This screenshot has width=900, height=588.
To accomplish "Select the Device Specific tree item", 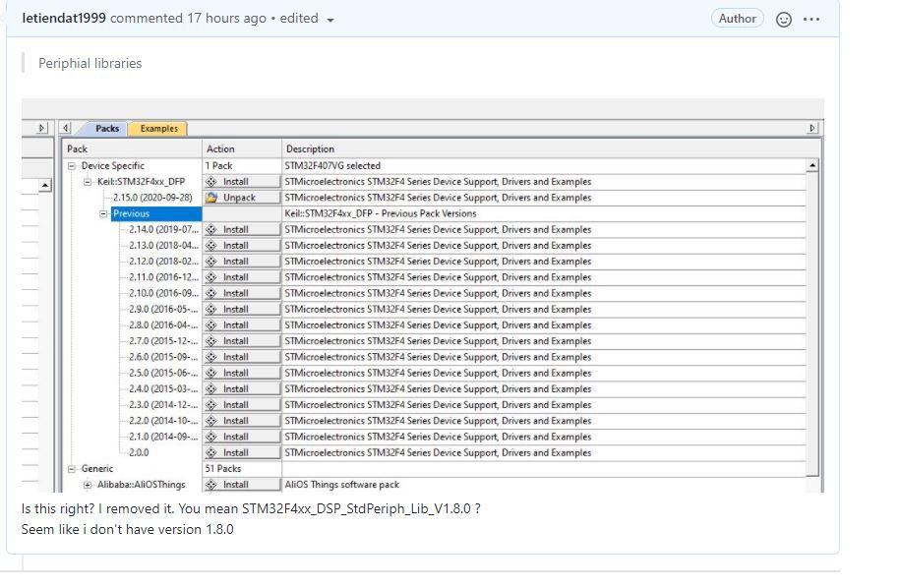I will point(112,166).
